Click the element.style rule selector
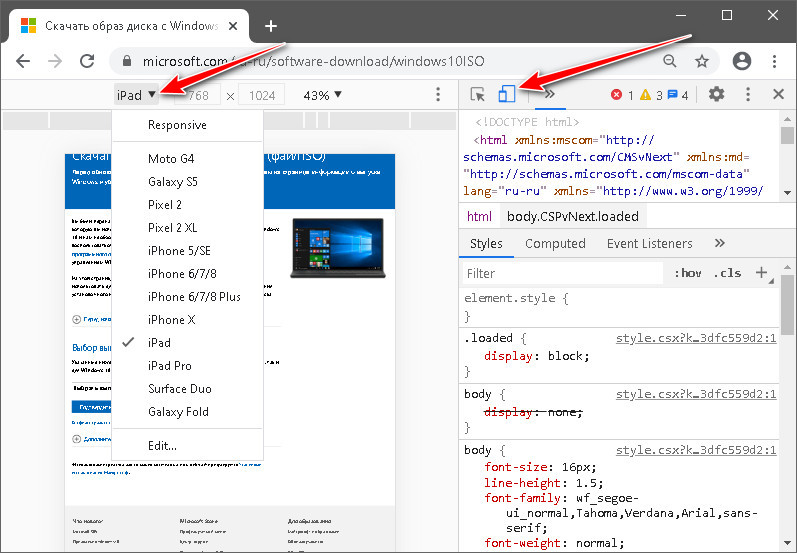Screen dimensions: 797x553 tap(509, 298)
